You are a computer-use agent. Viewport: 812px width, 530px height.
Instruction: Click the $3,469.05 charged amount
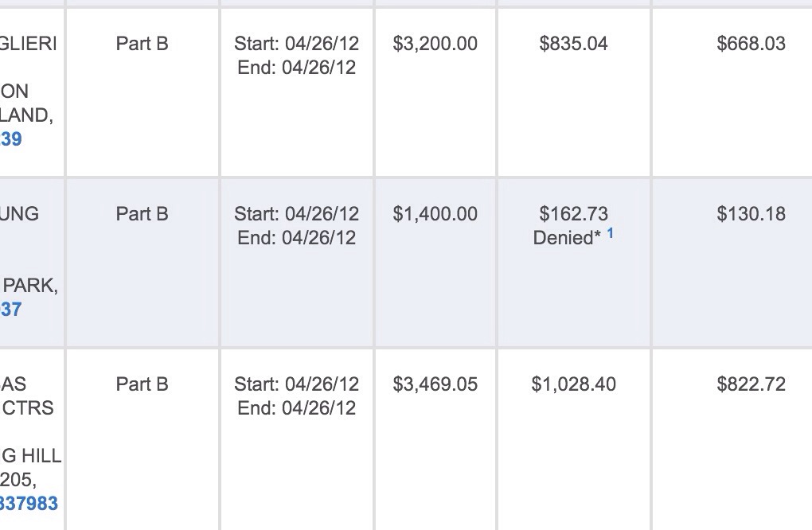(x=435, y=384)
